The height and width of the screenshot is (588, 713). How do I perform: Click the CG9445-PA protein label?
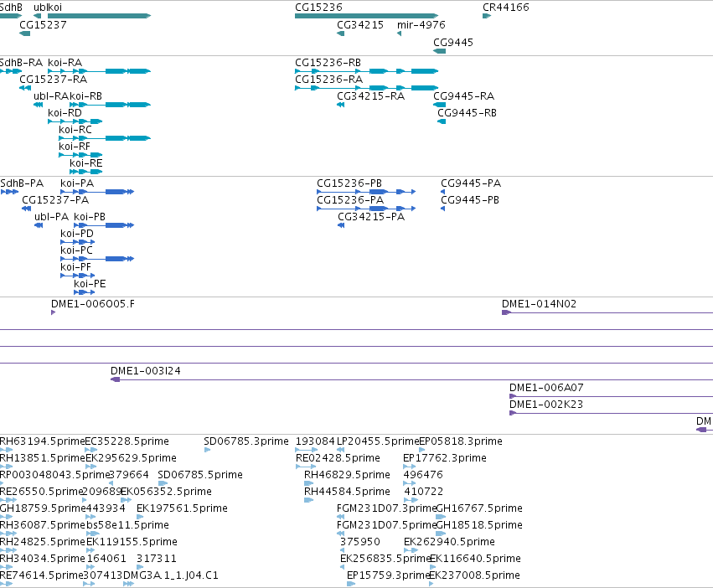point(471,183)
